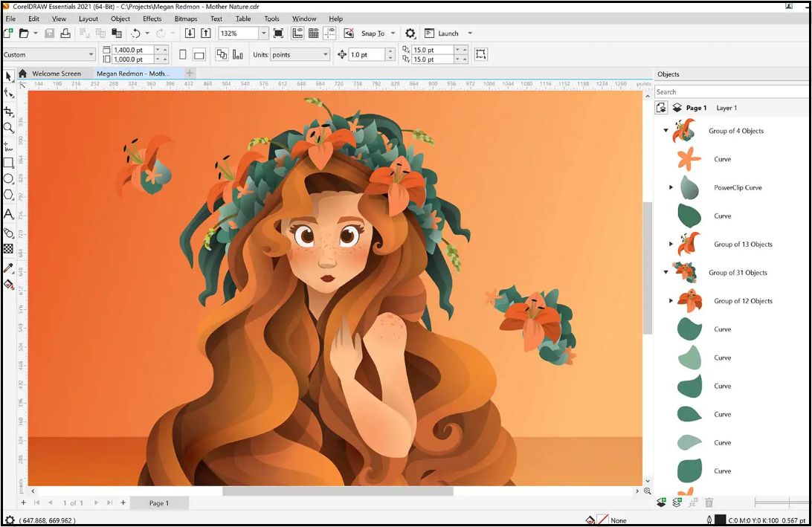Screen dimensions: 812x527
Task: Select the Eyedropper tool
Action: [x=8, y=268]
